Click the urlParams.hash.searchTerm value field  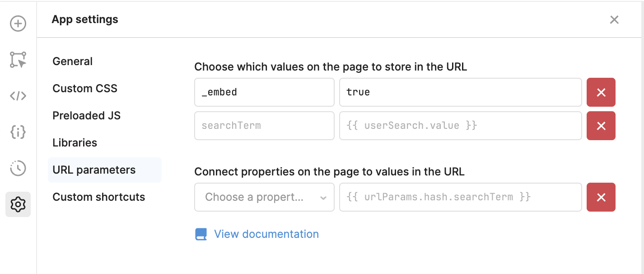coord(461,197)
